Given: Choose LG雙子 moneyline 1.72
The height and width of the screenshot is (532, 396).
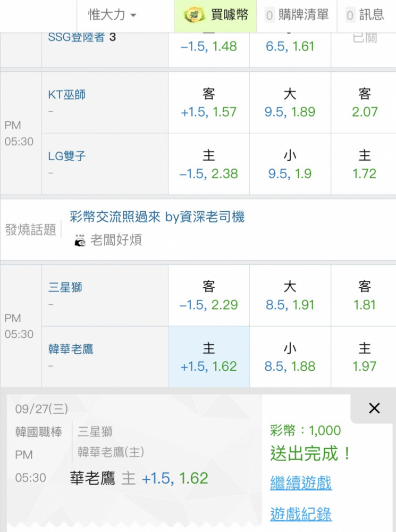Looking at the screenshot, I should click(364, 164).
